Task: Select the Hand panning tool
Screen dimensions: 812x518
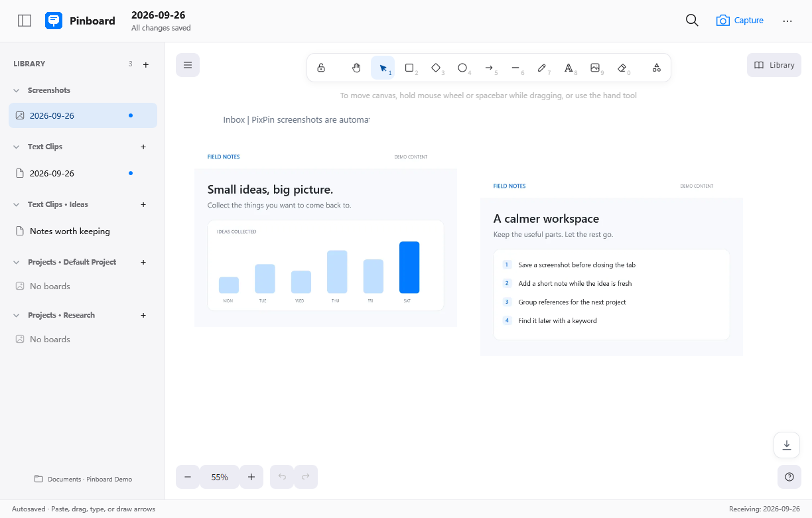Action: 356,68
